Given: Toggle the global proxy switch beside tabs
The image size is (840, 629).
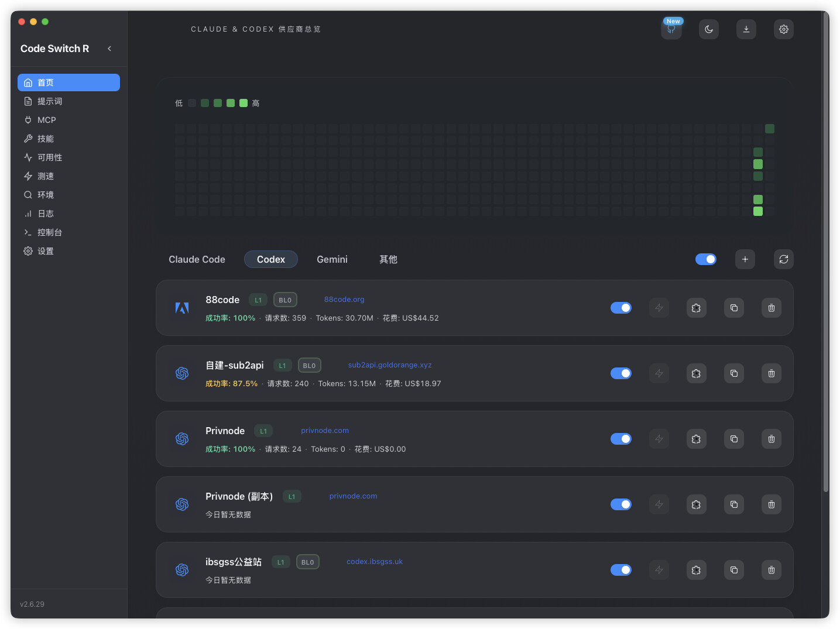Looking at the screenshot, I should (706, 259).
